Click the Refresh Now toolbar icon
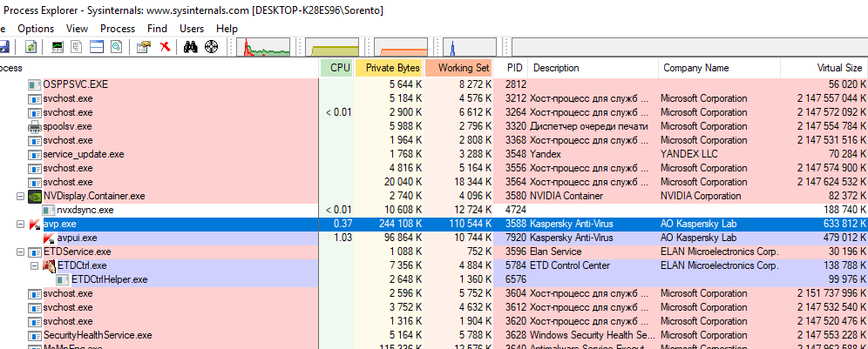The width and height of the screenshot is (868, 349). click(31, 47)
